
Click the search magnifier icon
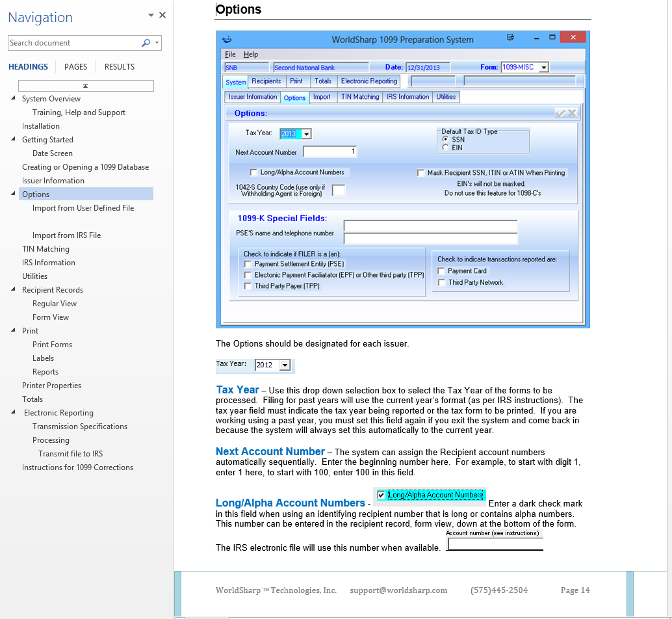pos(146,43)
